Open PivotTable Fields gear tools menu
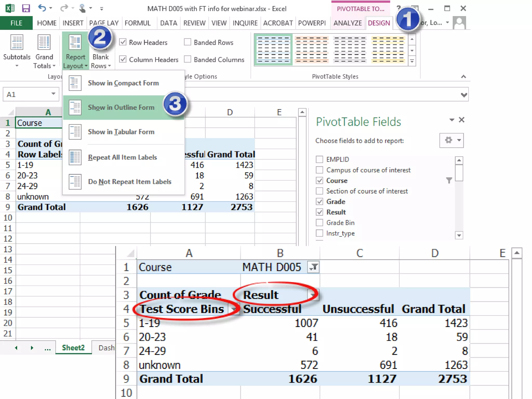 (x=451, y=141)
